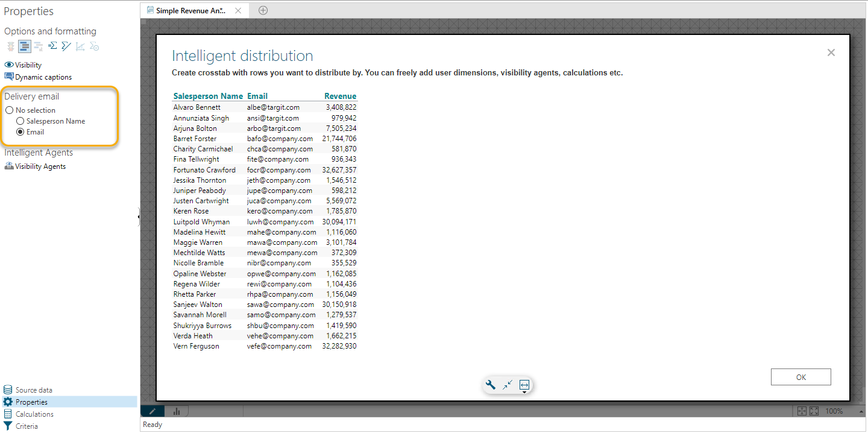Open the fit-width dropdown in floating toolbar
The image size is (868, 433).
524,385
